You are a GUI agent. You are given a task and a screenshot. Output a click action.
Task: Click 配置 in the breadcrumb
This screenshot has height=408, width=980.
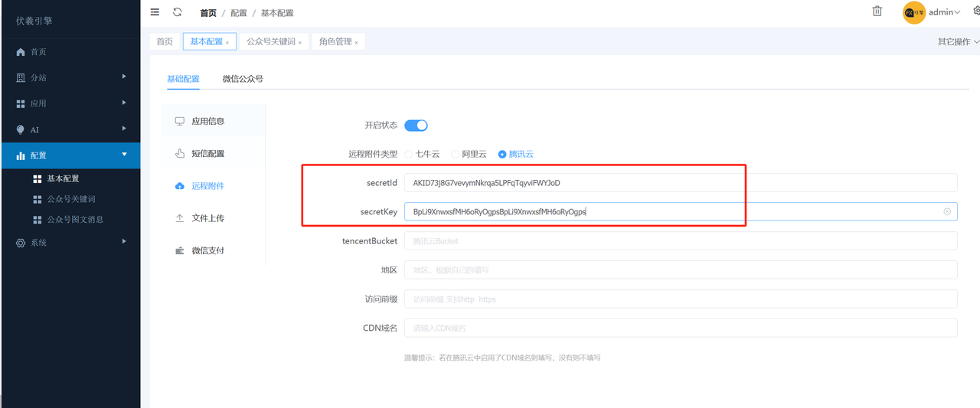pos(238,13)
